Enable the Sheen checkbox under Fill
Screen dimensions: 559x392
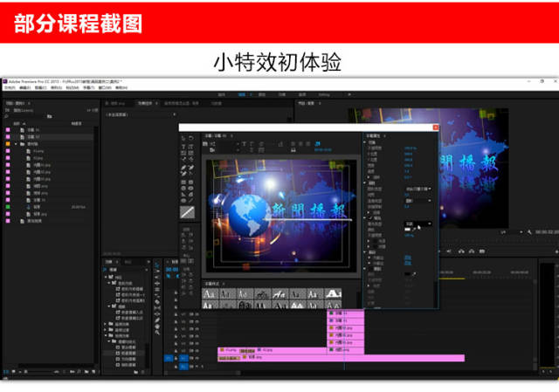point(375,241)
